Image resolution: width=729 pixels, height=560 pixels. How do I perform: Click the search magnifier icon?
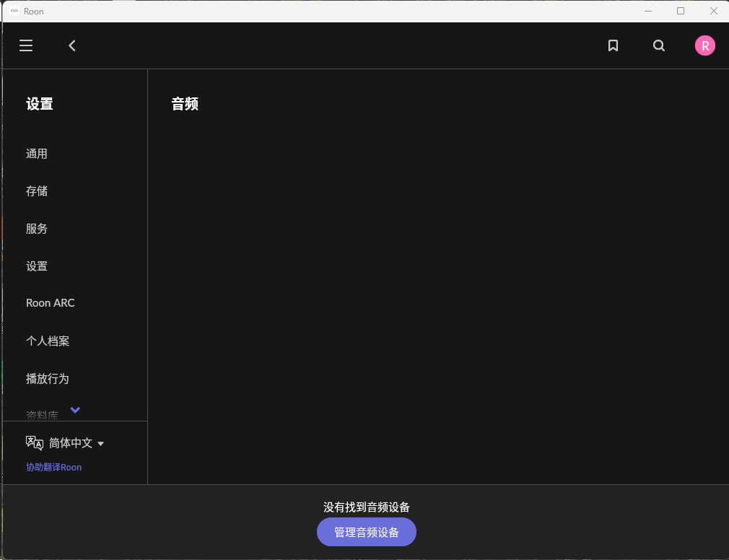point(659,45)
